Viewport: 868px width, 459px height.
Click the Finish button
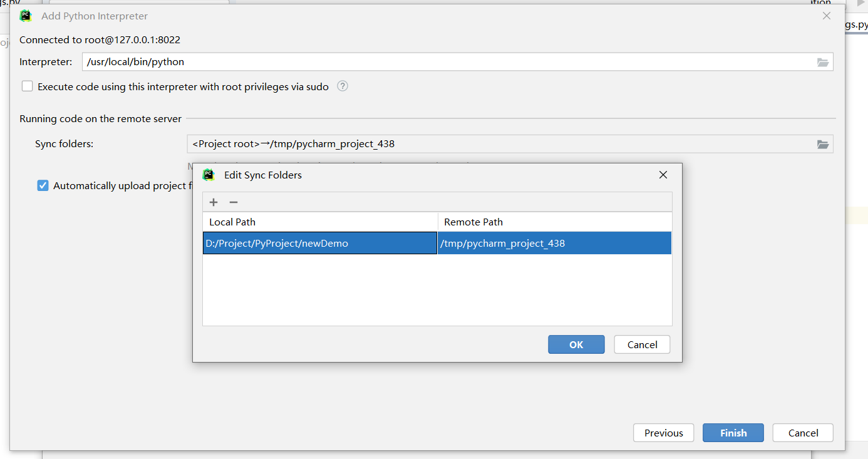pyautogui.click(x=733, y=433)
